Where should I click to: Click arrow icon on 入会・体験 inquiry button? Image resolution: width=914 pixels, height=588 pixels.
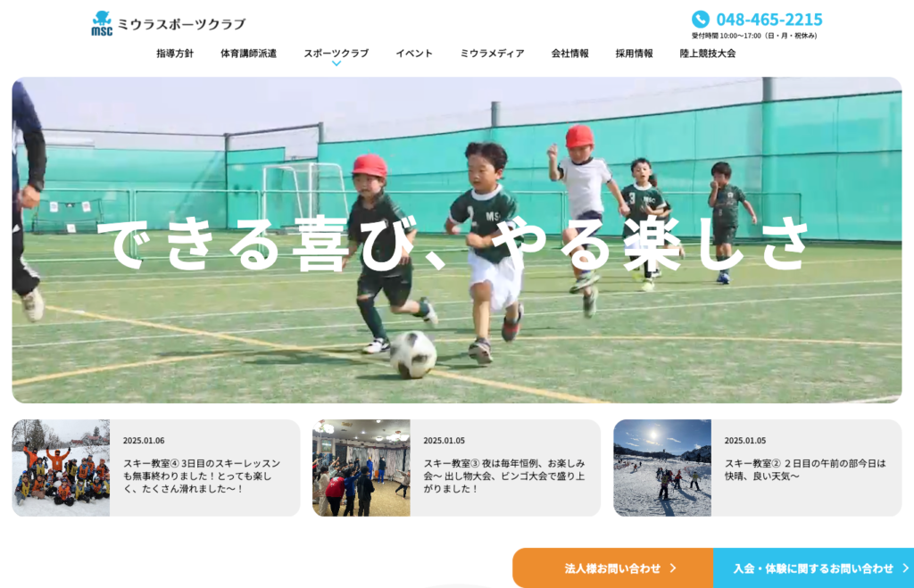[905, 567]
